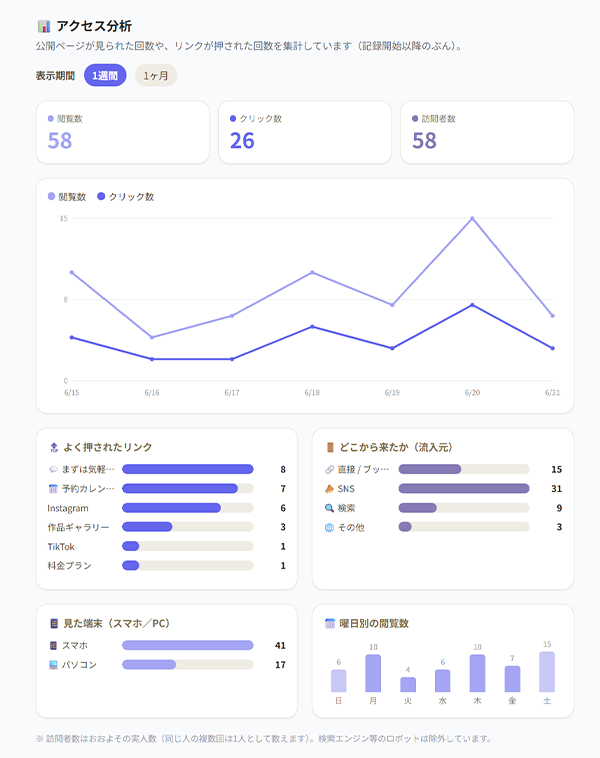Click the Instagram progress bar
600x758 pixels.
click(x=188, y=508)
